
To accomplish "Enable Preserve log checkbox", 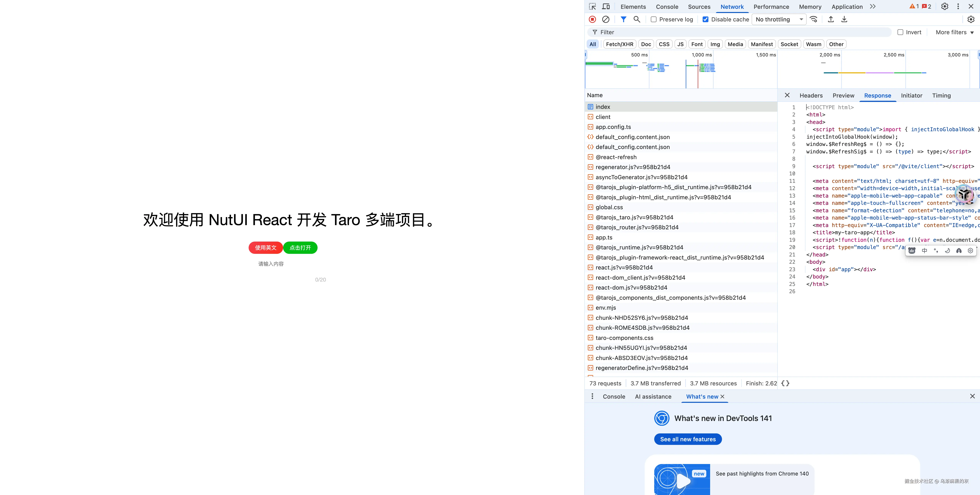I will click(x=654, y=19).
